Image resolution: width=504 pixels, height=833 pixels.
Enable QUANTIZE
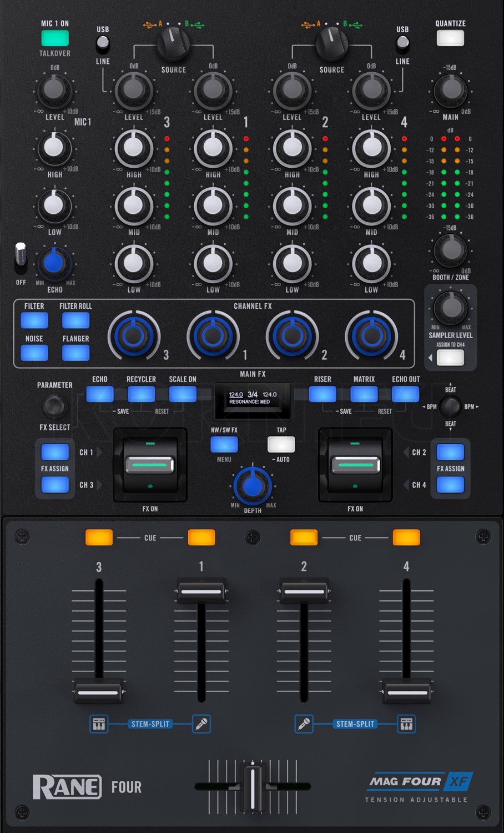(450, 37)
